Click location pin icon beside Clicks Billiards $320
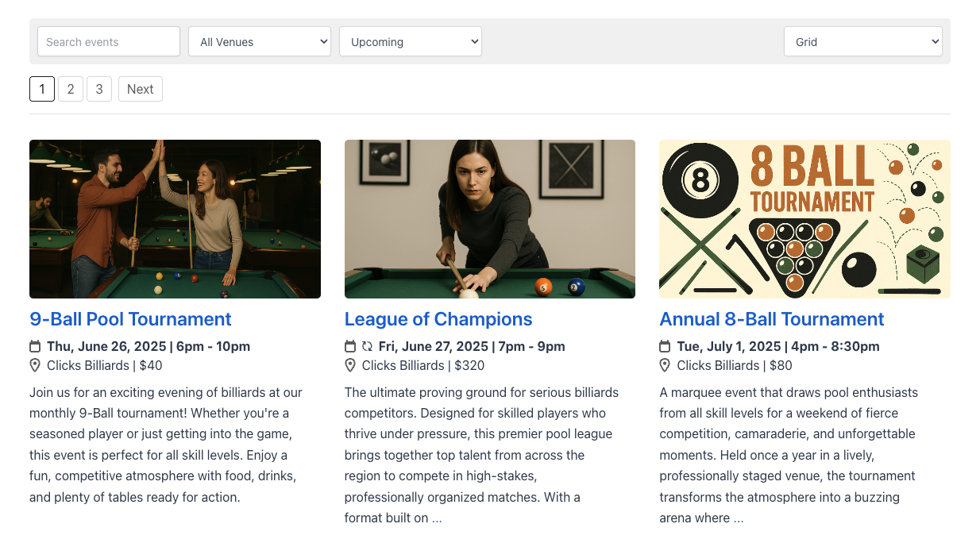 (350, 365)
